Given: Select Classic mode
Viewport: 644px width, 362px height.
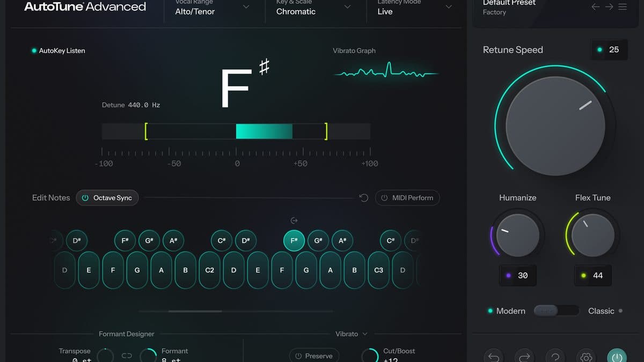Looking at the screenshot, I should click(605, 311).
